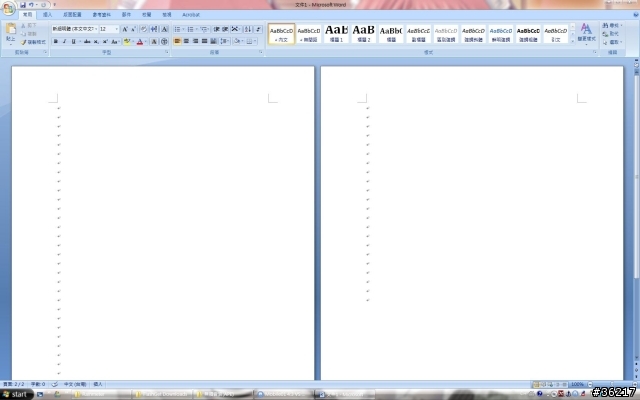Show or hide paragraph marks

(258, 29)
